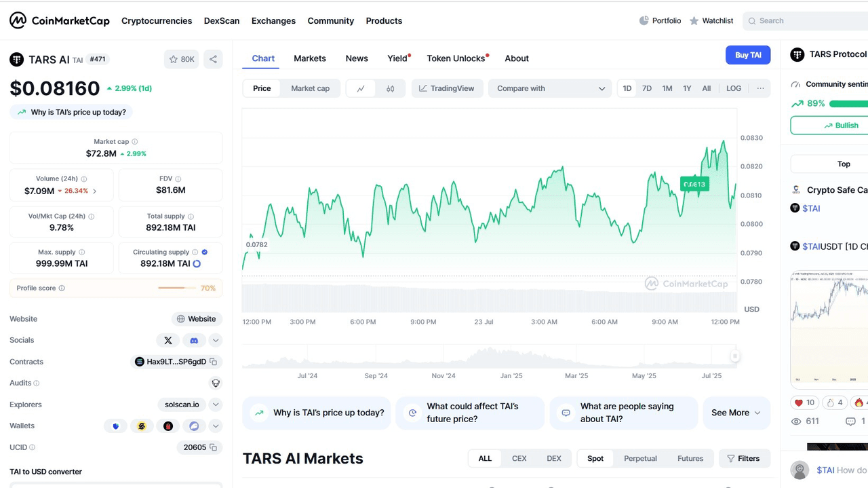Open the X (Twitter) social link
Image resolution: width=868 pixels, height=488 pixels.
click(x=168, y=340)
